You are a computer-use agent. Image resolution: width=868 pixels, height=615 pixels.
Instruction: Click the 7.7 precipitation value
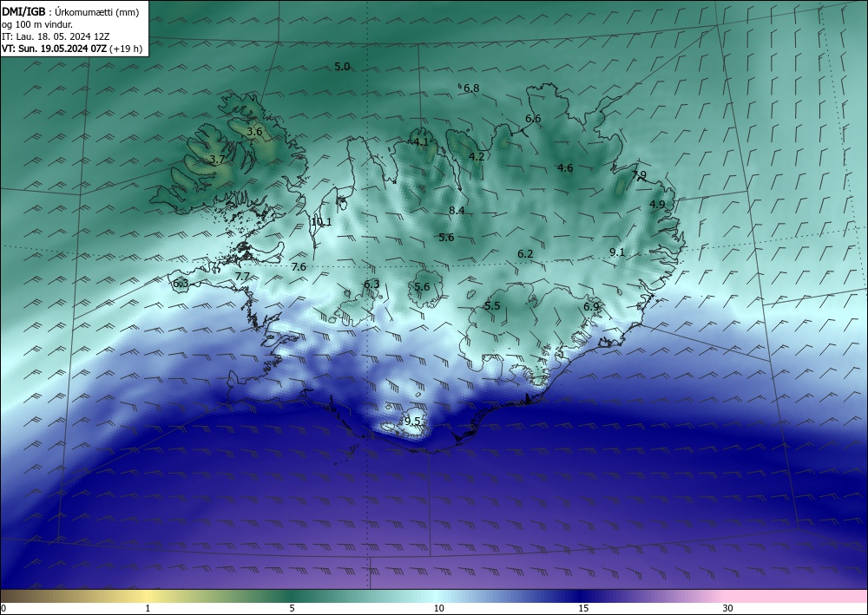[242, 277]
